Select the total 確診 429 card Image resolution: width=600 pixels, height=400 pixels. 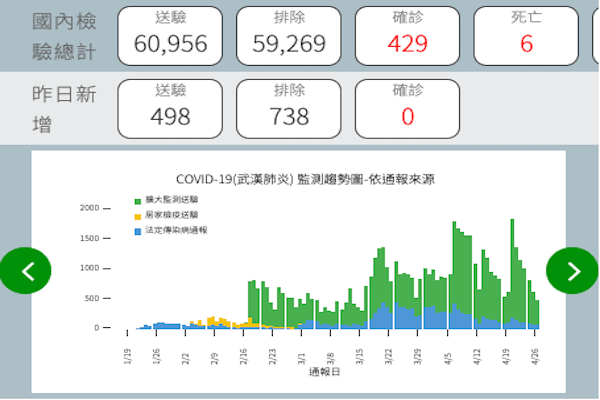tap(409, 33)
